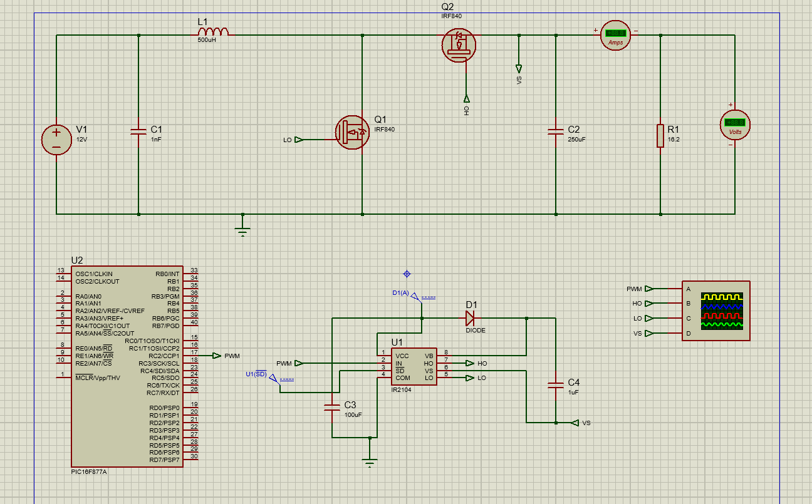This screenshot has width=812, height=504.
Task: Select the IRF840 MOSFET labeled Q2
Action: click(458, 46)
